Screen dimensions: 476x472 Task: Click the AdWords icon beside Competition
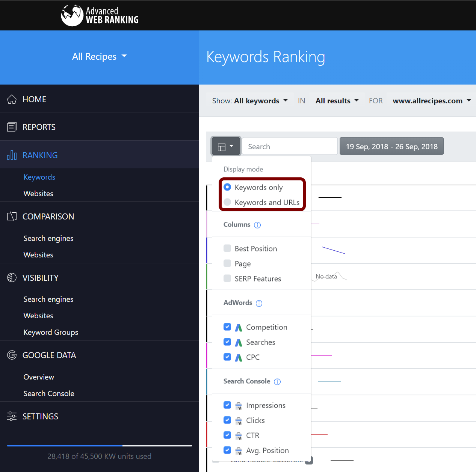tap(239, 328)
